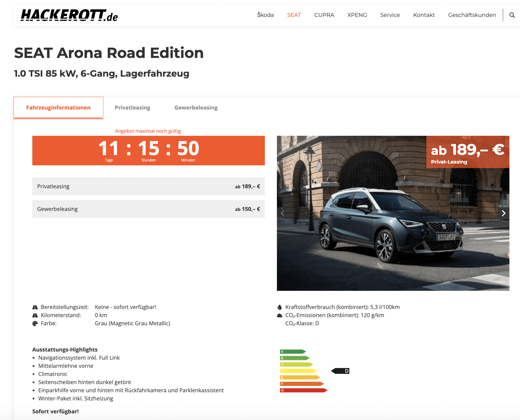Image resolution: width=520 pixels, height=420 pixels.
Task: Click the road icon beside Kilometerstand
Action: tap(35, 315)
